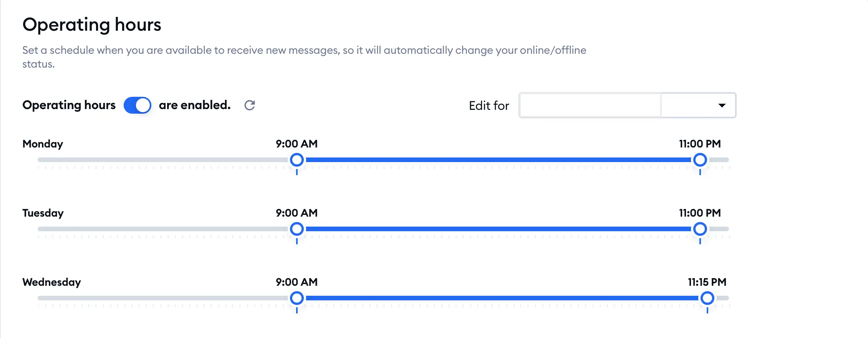Click the Operating hours heading

(93, 25)
